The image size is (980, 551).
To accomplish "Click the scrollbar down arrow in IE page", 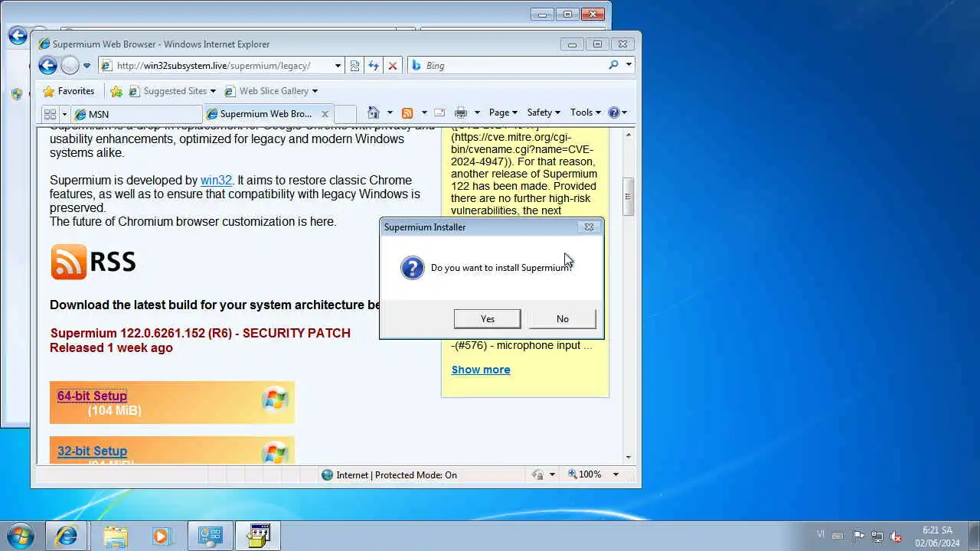I will (x=628, y=457).
